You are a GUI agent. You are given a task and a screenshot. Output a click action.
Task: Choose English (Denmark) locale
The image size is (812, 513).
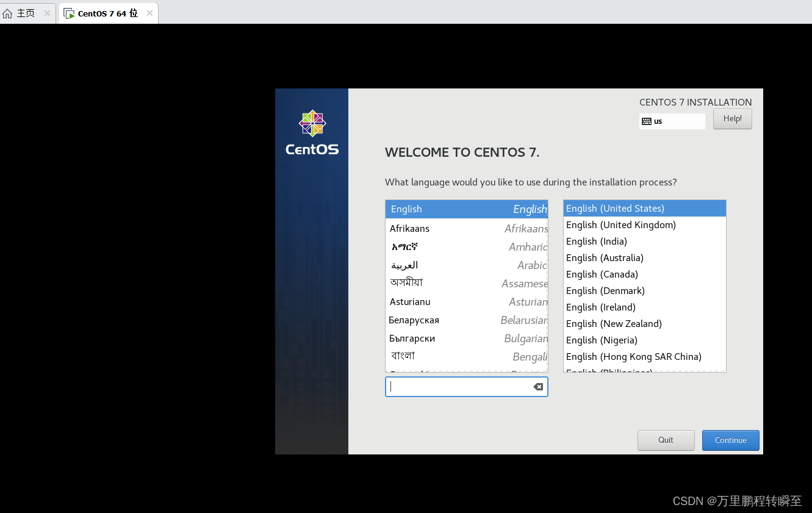[644, 291]
